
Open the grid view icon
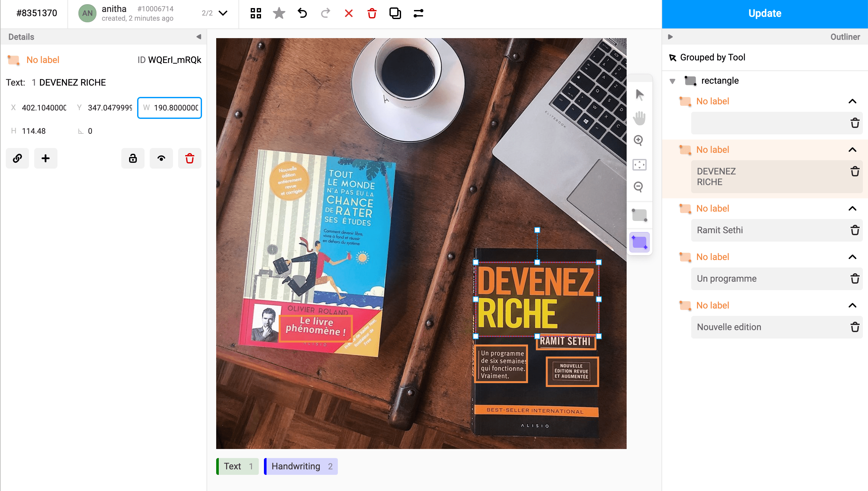click(x=256, y=13)
